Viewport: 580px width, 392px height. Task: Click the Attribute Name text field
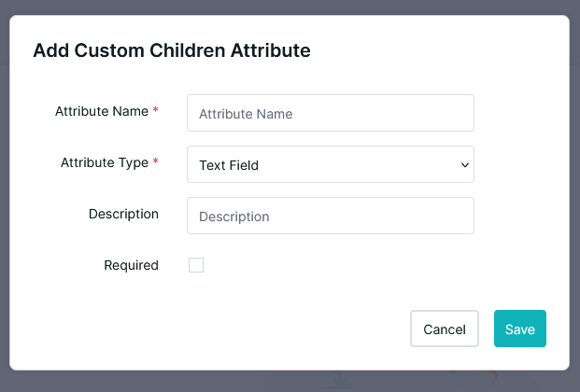pos(330,113)
